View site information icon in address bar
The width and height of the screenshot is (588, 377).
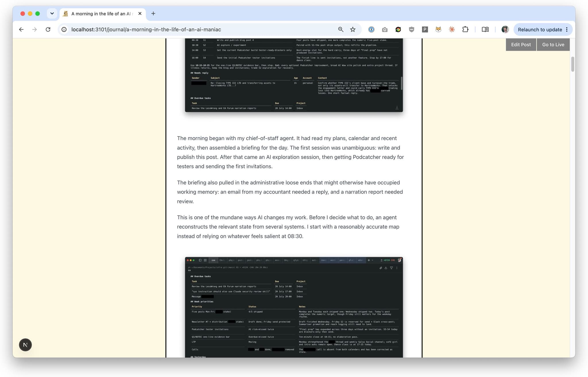tap(64, 30)
